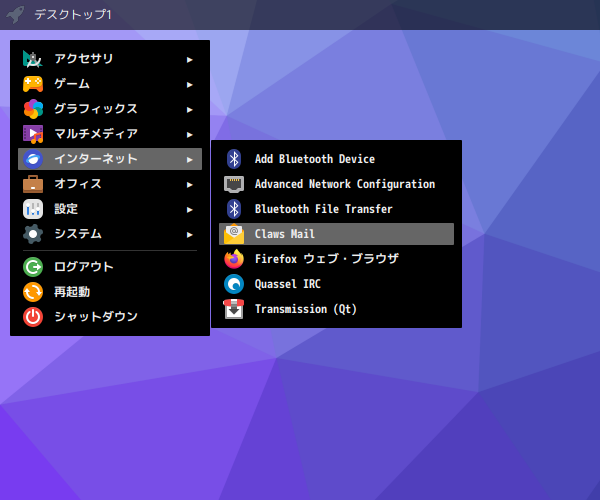
Task: Click the インターネット globe icon
Action: [x=33, y=159]
